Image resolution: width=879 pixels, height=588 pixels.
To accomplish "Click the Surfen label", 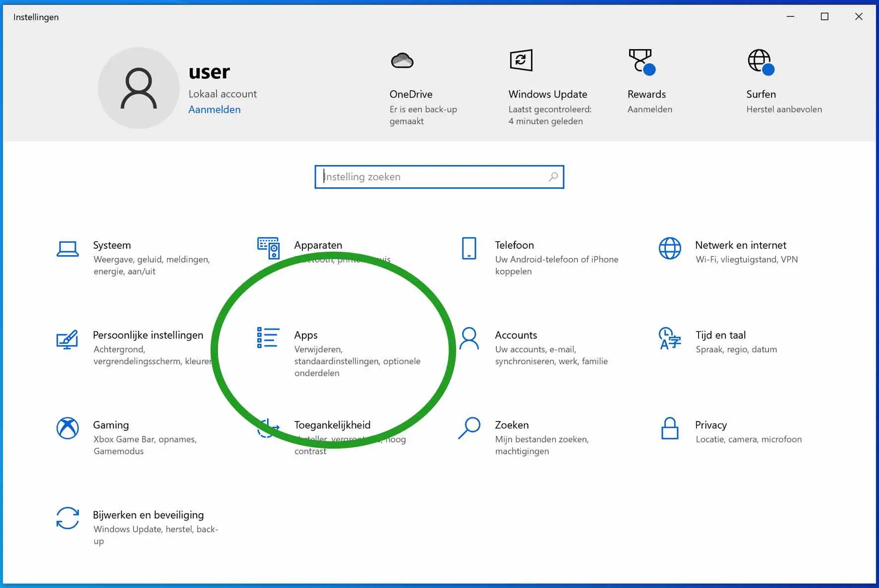I will 761,94.
